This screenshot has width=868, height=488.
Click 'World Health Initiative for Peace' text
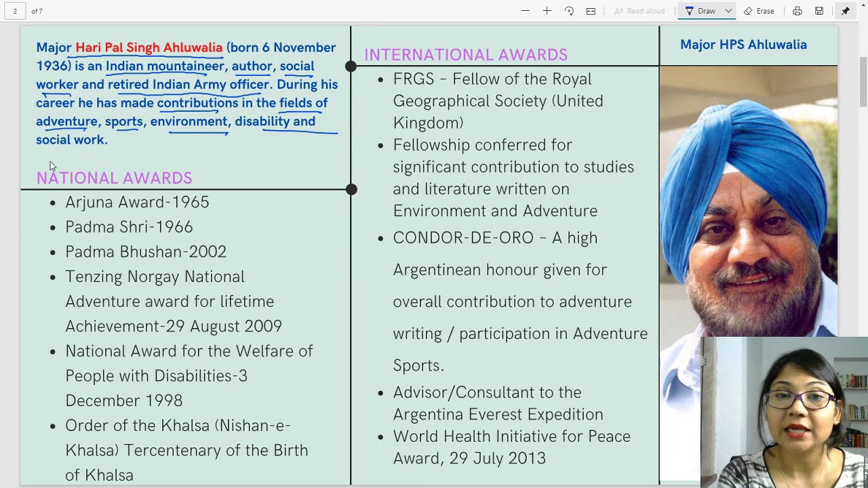click(x=511, y=436)
